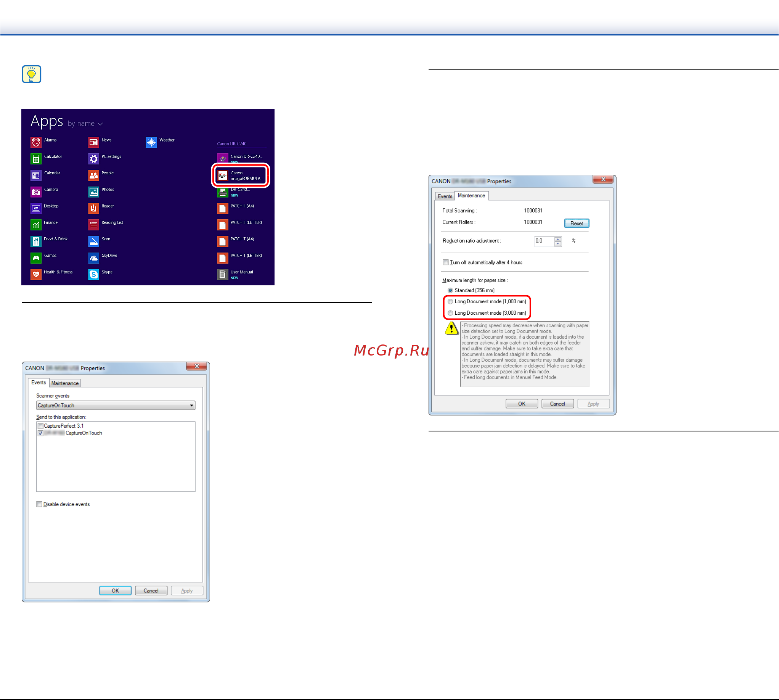Switch to Events tab in Maintenance dialog
The height and width of the screenshot is (700, 779).
[445, 196]
